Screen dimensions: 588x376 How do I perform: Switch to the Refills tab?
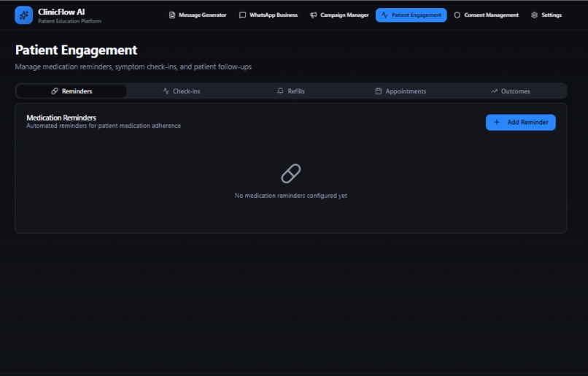[x=291, y=91]
